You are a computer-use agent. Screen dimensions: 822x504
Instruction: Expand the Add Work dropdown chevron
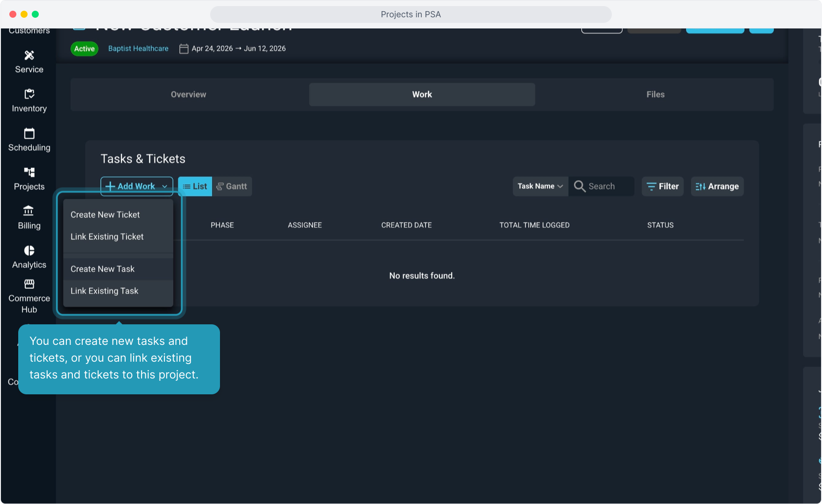coord(164,186)
